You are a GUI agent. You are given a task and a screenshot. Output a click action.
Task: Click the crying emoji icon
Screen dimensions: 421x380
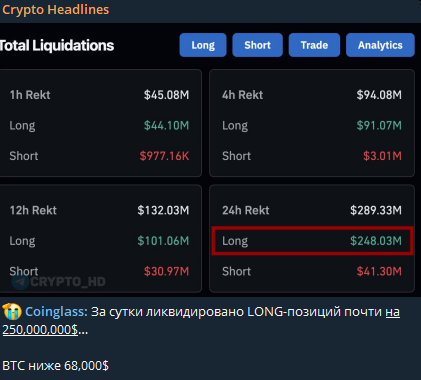[12, 312]
